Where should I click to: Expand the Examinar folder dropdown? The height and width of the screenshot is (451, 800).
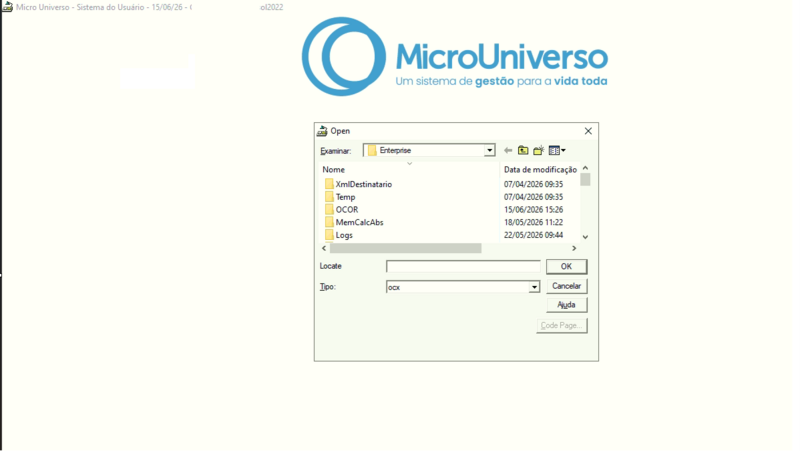click(489, 151)
